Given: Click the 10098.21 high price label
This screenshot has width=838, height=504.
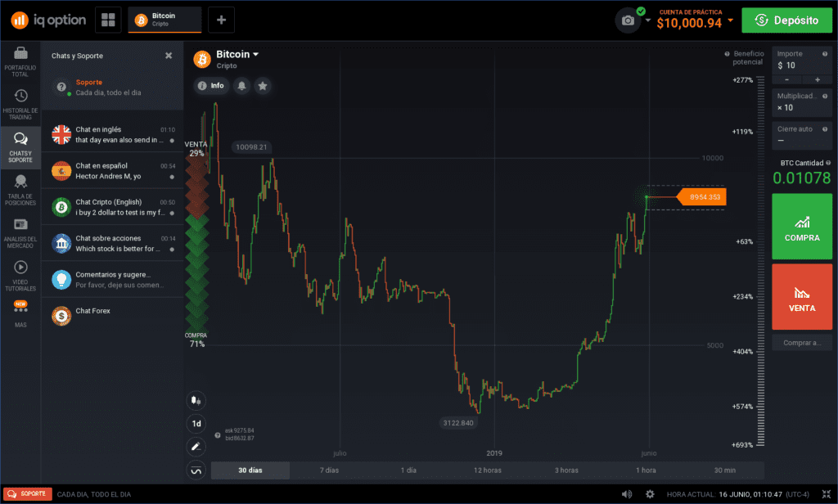Looking at the screenshot, I should [251, 147].
